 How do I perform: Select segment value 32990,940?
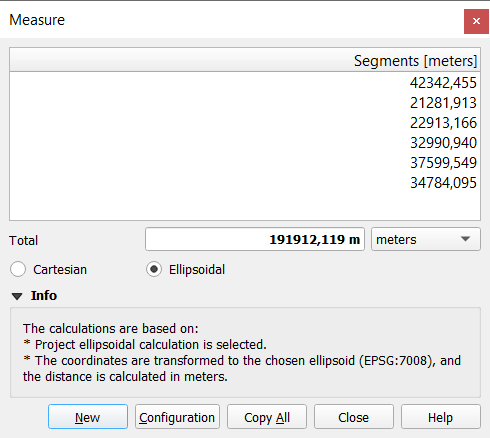pos(443,143)
